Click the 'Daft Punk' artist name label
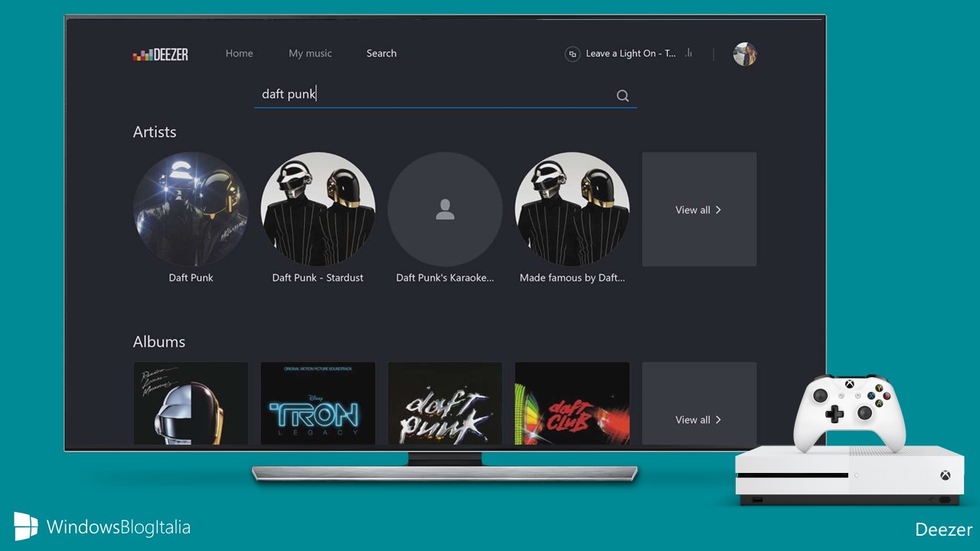The width and height of the screenshot is (980, 551). tap(191, 278)
